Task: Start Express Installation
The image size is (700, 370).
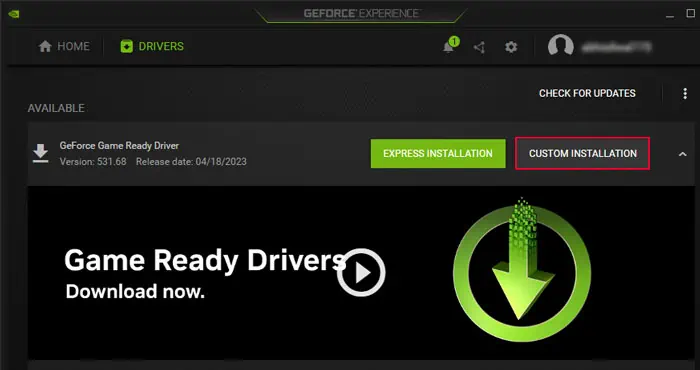Action: point(438,154)
